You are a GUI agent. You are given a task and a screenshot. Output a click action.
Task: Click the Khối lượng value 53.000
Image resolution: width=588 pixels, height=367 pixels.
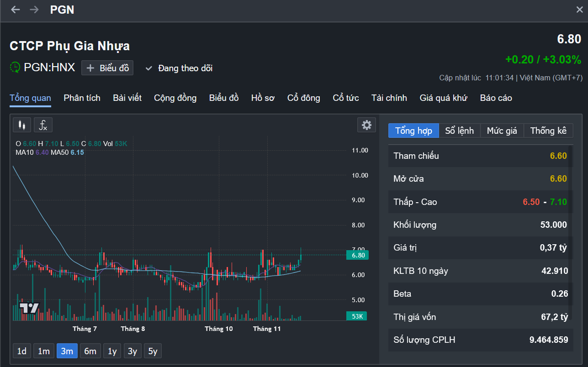[554, 225]
